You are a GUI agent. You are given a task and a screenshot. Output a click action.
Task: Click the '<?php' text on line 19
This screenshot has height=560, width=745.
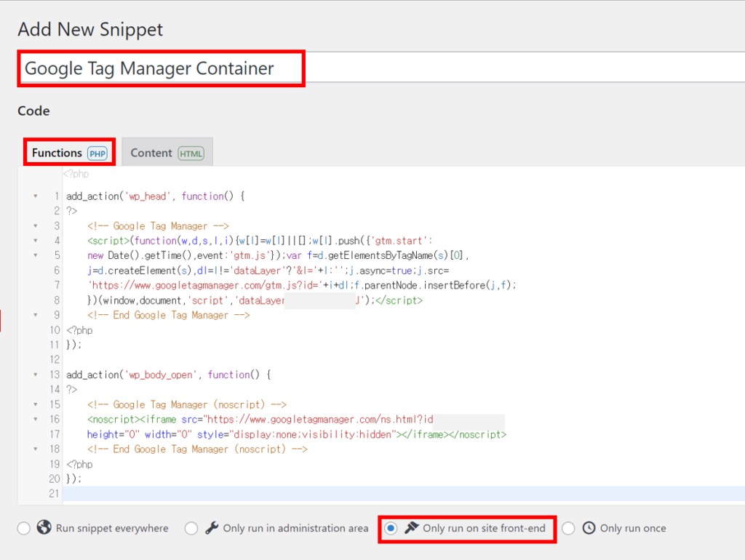click(x=79, y=464)
